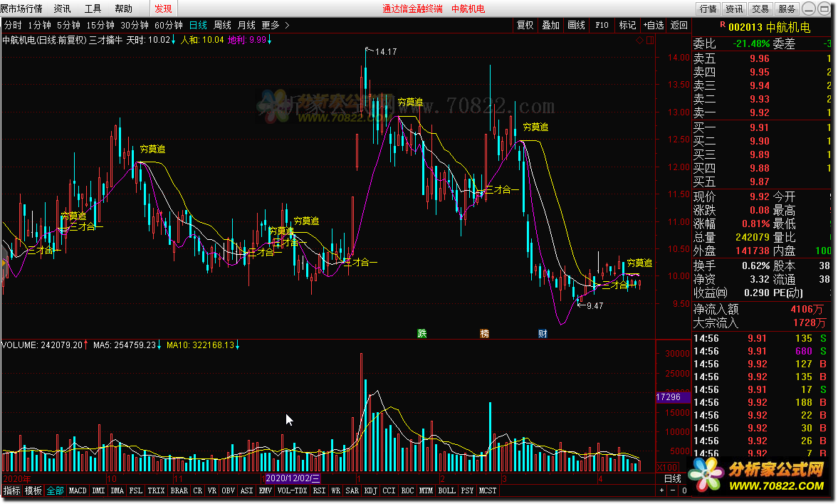This screenshot has width=838, height=504.
Task: Click the top-right 资讯 button
Action: tap(734, 9)
